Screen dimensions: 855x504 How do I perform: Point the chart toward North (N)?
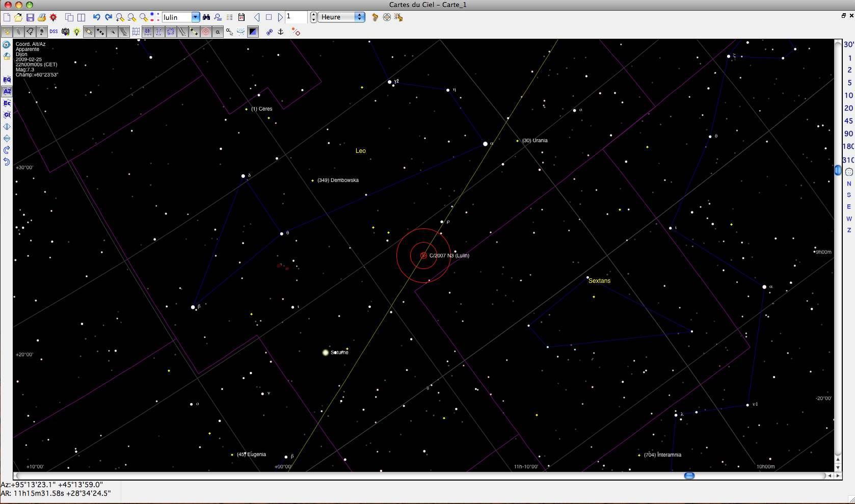(849, 183)
